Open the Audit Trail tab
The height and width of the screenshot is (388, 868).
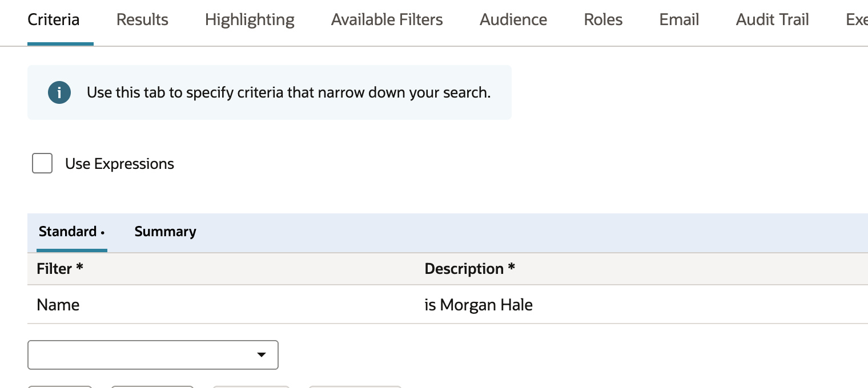772,20
